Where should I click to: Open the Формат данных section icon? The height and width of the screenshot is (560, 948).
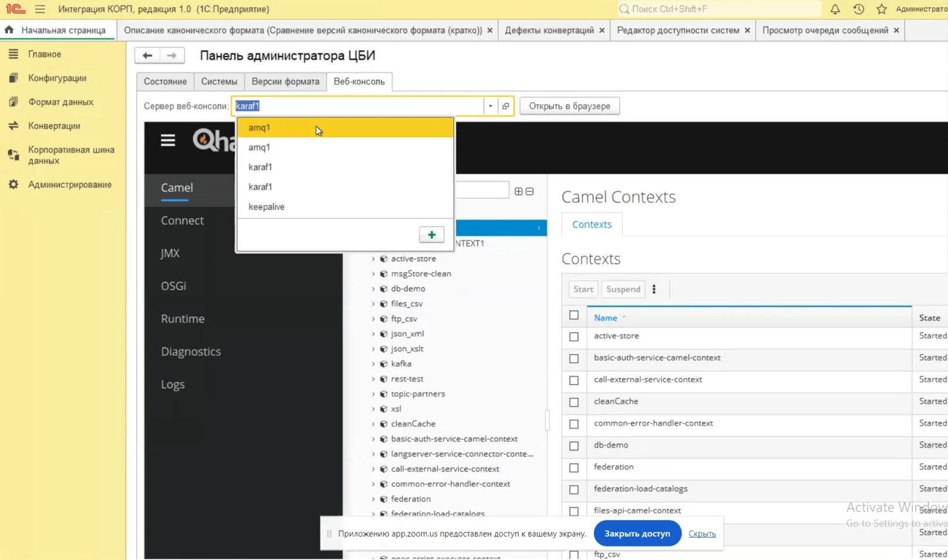pos(13,102)
